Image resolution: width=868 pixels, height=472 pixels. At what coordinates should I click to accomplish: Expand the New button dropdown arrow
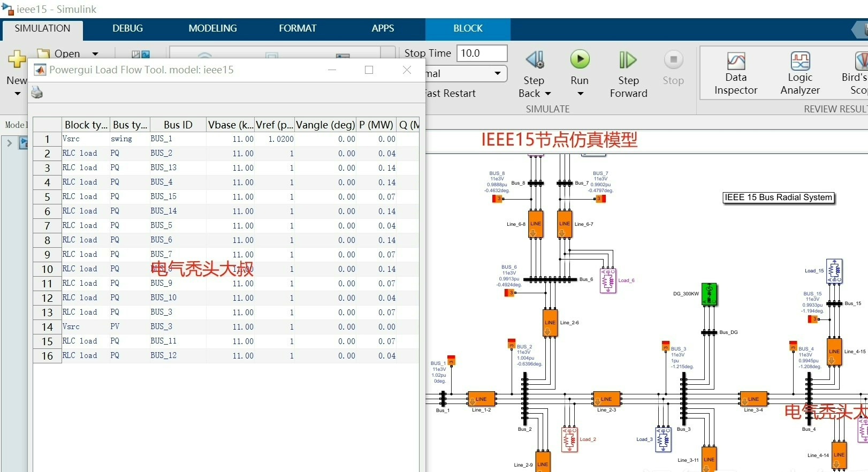17,94
